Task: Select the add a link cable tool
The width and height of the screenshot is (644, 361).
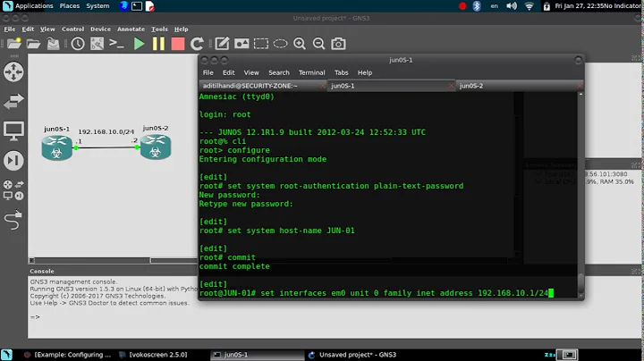Action: pyautogui.click(x=13, y=220)
